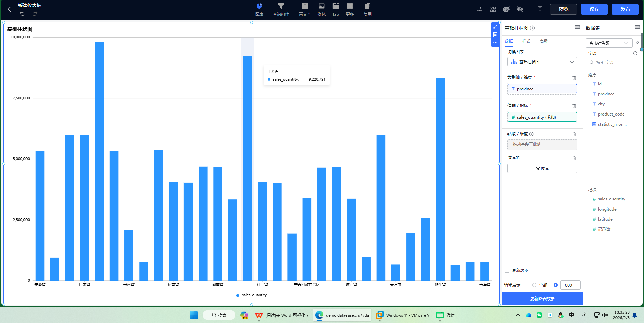Collapse the 基础柱状图 properties panel

click(578, 27)
